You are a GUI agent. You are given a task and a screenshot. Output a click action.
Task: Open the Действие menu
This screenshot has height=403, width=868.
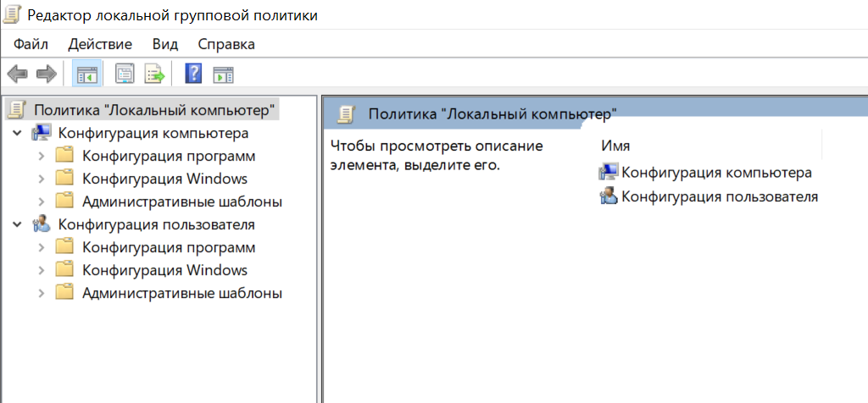click(100, 44)
